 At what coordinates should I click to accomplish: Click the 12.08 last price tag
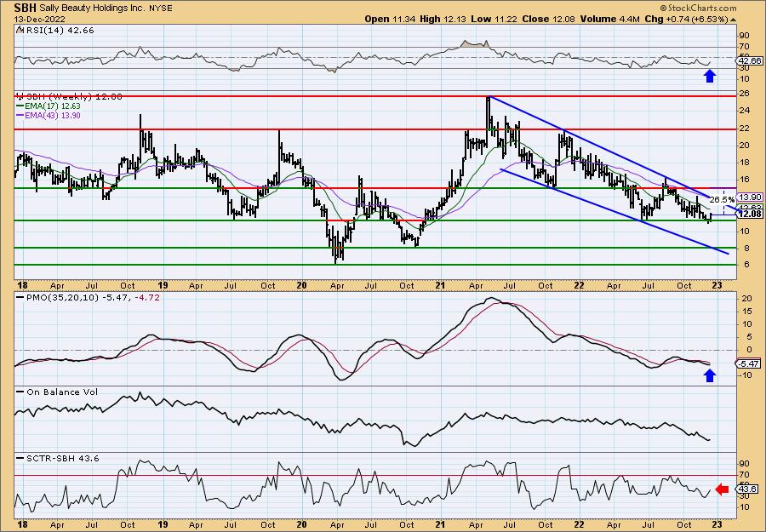coord(750,214)
